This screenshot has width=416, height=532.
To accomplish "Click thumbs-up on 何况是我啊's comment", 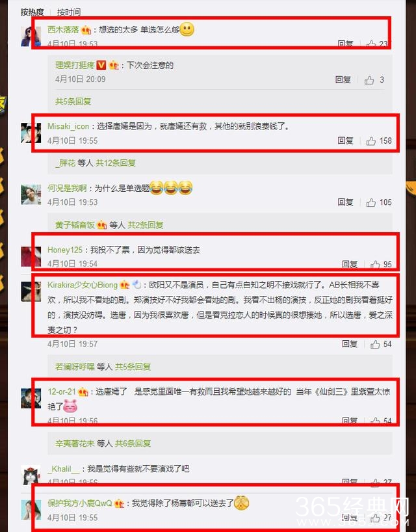I will click(370, 202).
